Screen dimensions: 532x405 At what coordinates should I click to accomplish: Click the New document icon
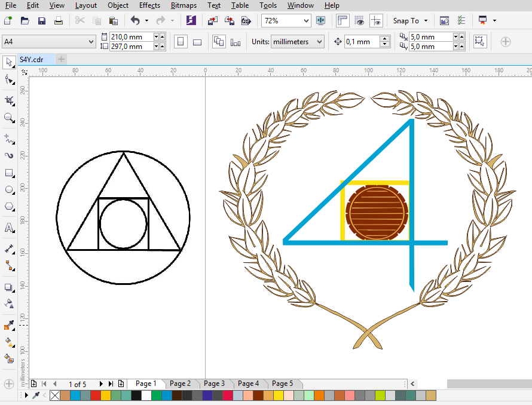[x=8, y=21]
